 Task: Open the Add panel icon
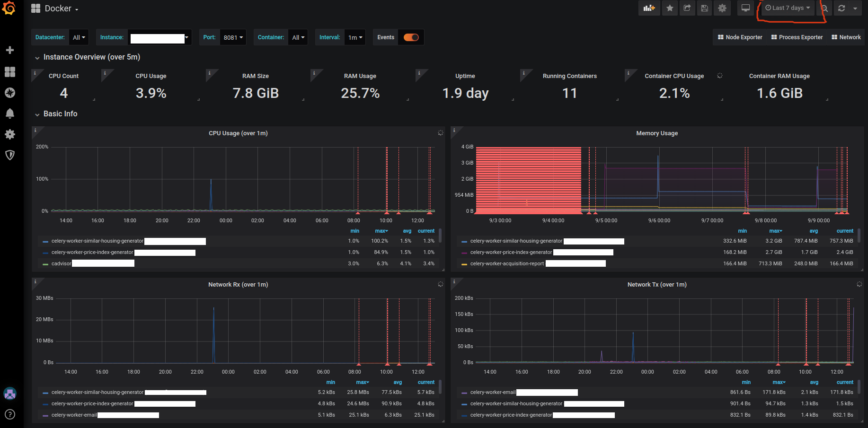[649, 8]
